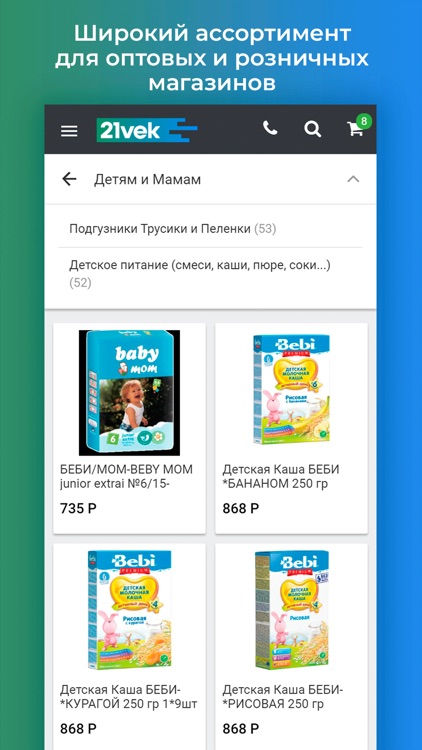Open Bebi banana porridge product image
The image size is (422, 750).
(x=291, y=389)
